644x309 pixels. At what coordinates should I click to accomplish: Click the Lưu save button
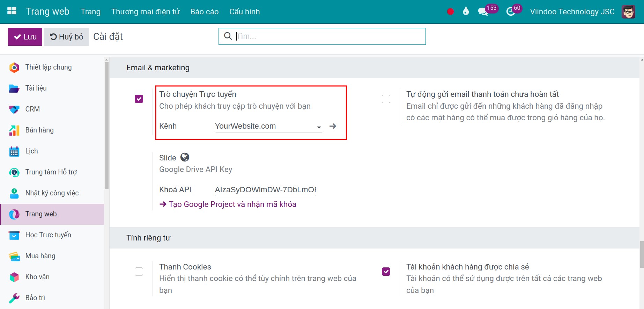coord(25,37)
